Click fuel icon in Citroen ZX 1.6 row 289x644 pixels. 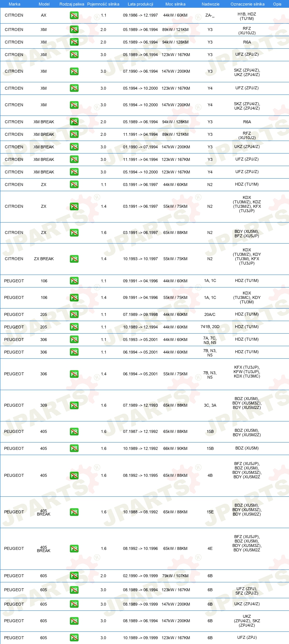(x=74, y=233)
